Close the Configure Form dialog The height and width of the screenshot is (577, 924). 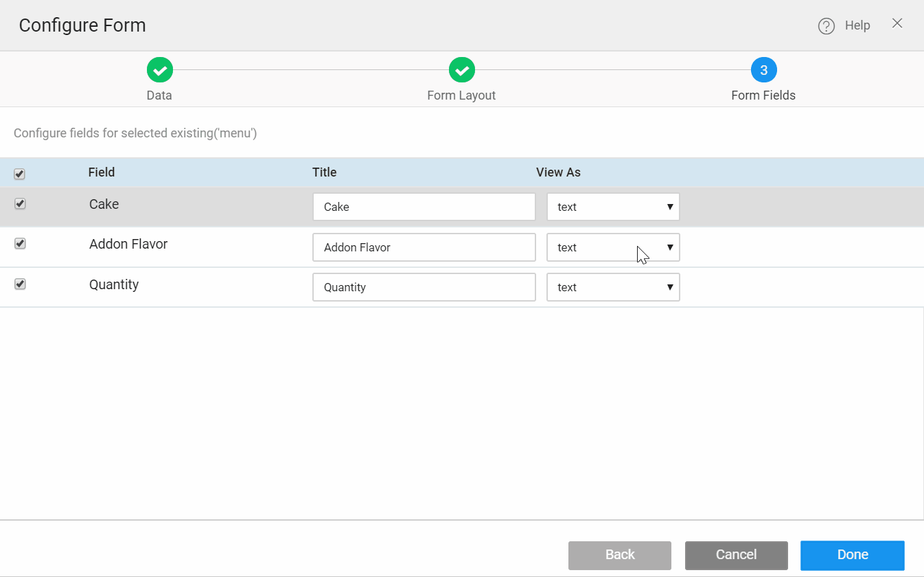[897, 23]
